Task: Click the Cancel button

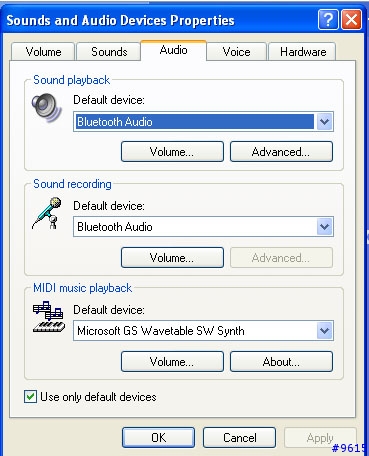Action: click(x=239, y=437)
